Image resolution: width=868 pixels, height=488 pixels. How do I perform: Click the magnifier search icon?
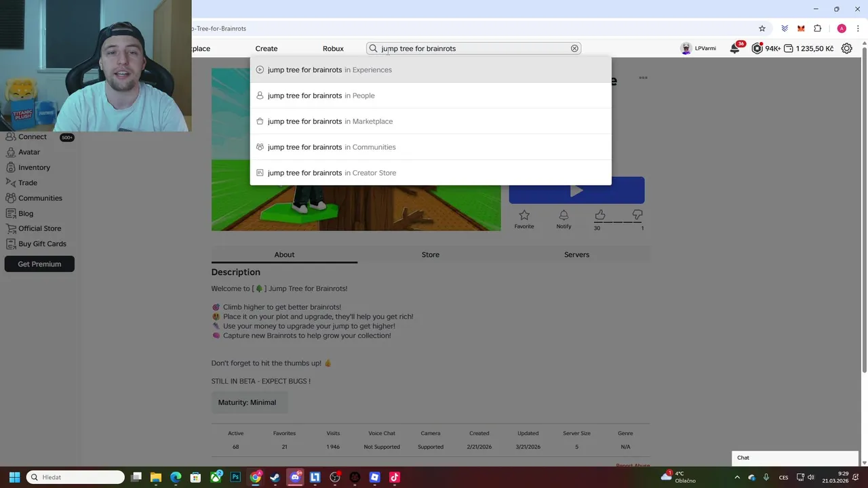click(373, 48)
